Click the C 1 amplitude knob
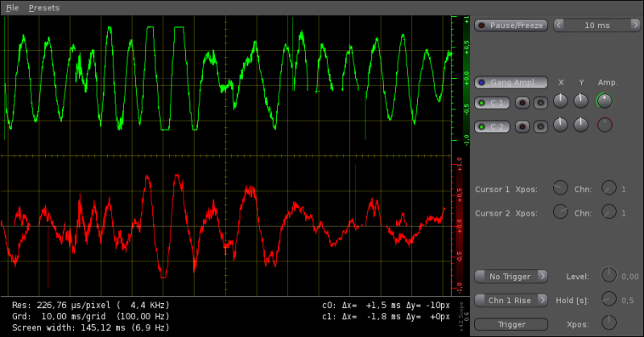Image resolution: width=644 pixels, height=337 pixels. point(605,101)
